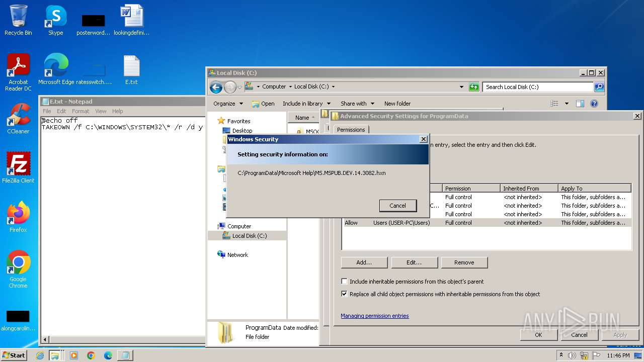Open the lookingdefini Word document icon
The height and width of the screenshot is (362, 644).
[x=132, y=20]
